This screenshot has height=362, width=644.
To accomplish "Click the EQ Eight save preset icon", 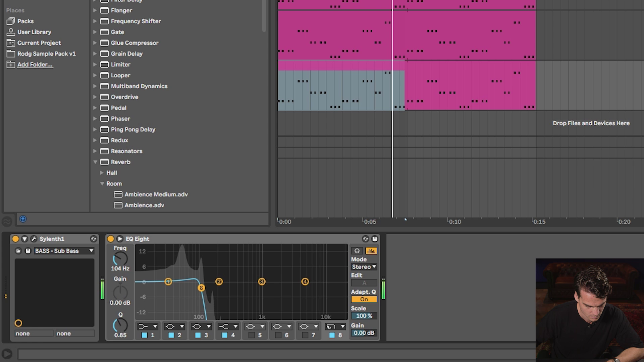I will pyautogui.click(x=375, y=239).
